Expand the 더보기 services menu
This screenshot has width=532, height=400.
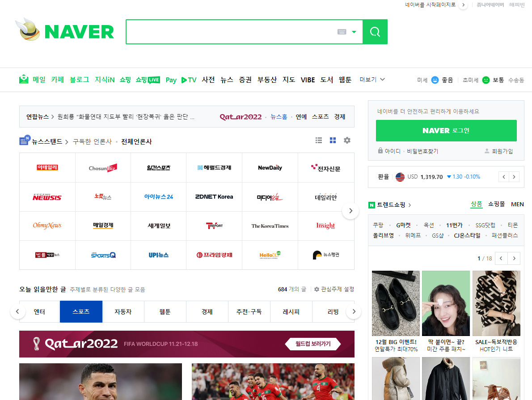coord(372,80)
